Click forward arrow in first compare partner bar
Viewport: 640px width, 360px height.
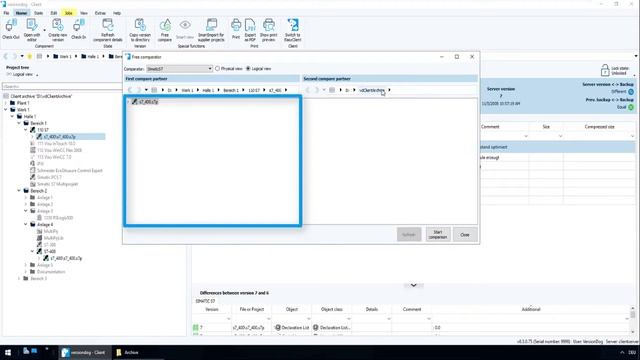[139, 90]
